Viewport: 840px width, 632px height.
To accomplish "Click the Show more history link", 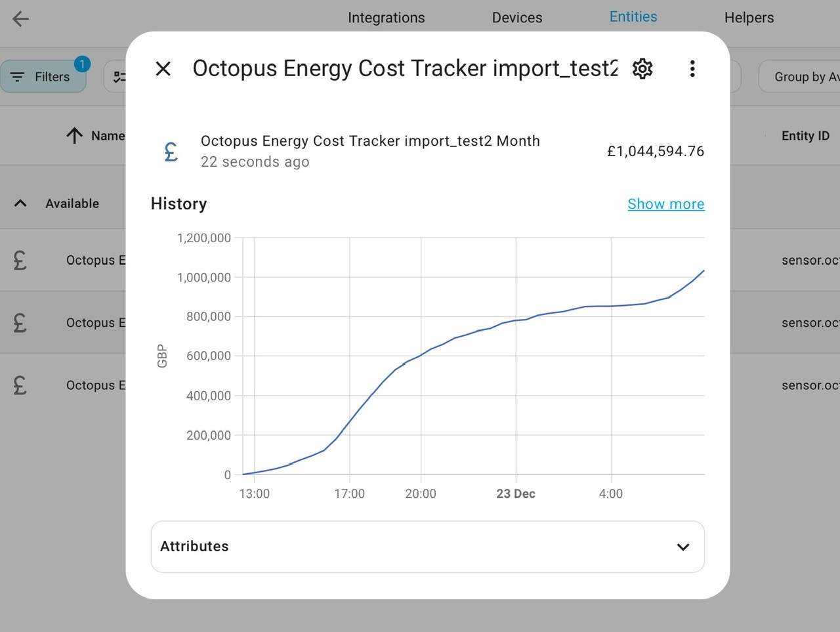I will click(x=666, y=204).
